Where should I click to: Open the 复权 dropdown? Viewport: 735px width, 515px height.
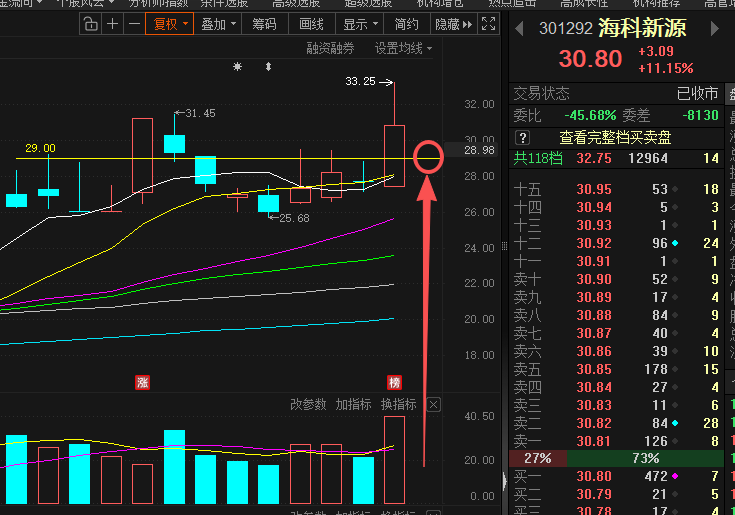[170, 24]
